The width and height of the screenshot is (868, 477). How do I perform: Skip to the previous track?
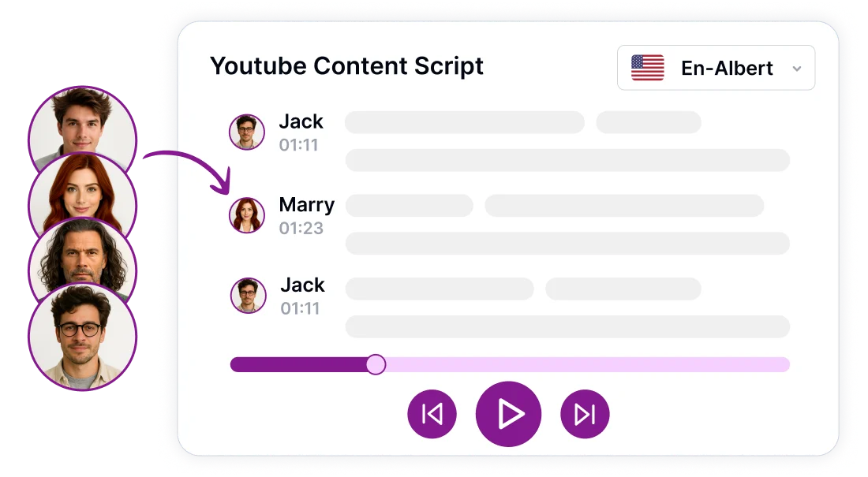pos(432,414)
